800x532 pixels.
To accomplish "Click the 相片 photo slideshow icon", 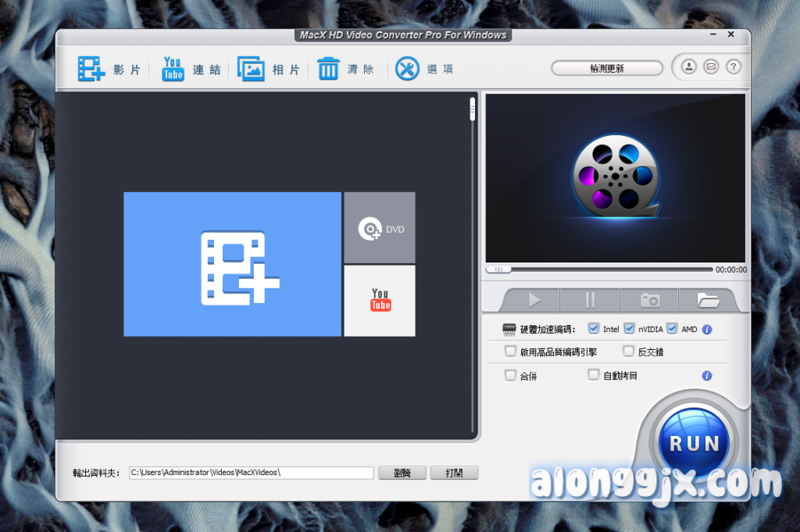I will pos(251,69).
